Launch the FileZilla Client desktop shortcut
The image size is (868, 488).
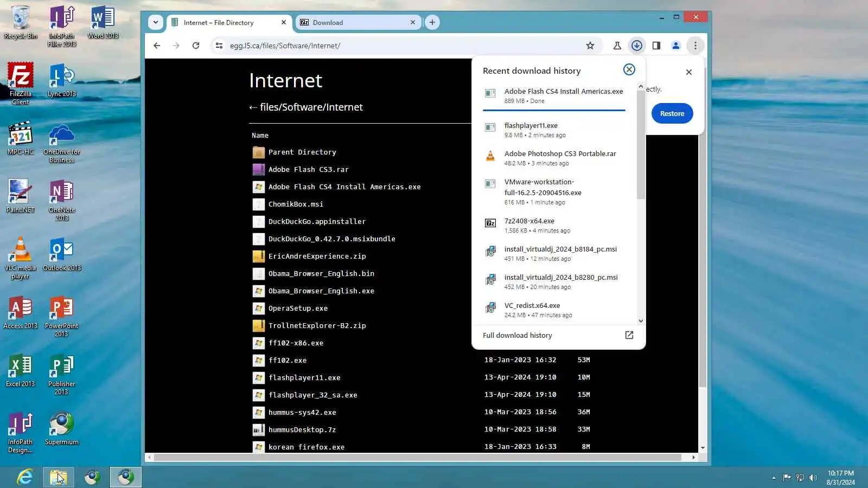(x=21, y=84)
